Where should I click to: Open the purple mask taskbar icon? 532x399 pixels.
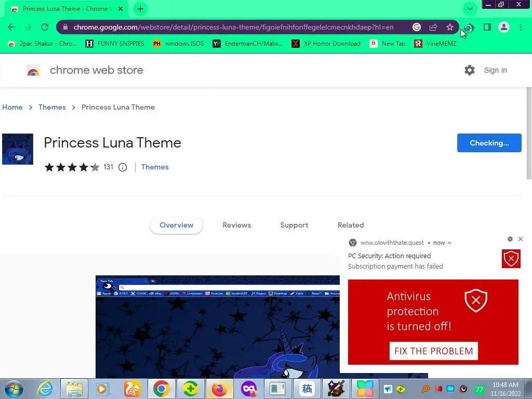point(249,389)
